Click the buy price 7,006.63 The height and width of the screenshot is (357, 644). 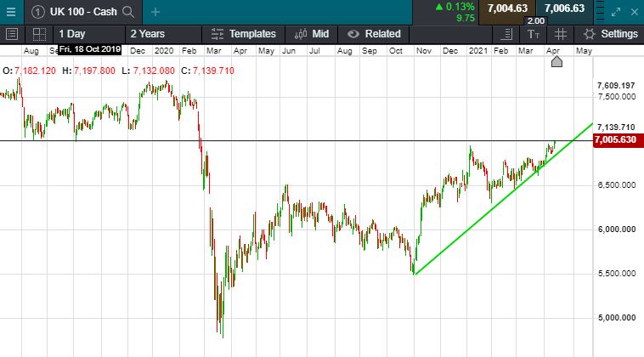tap(565, 8)
